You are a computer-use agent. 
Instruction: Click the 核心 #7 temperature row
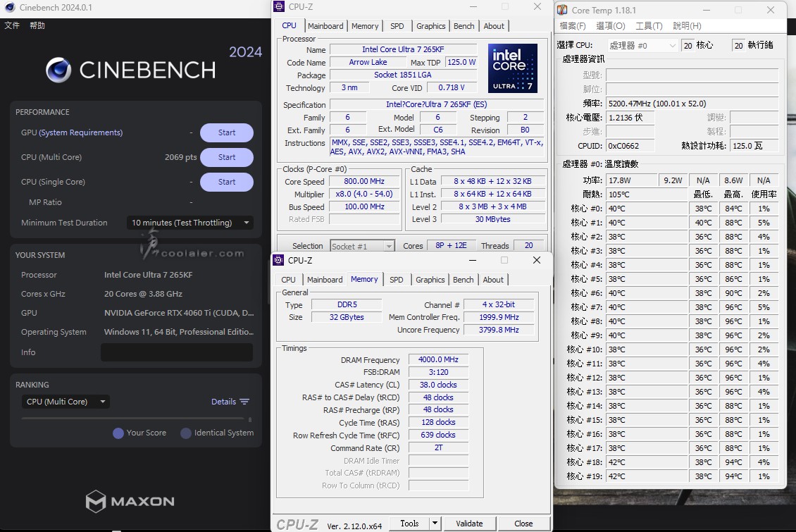pyautogui.click(x=674, y=307)
